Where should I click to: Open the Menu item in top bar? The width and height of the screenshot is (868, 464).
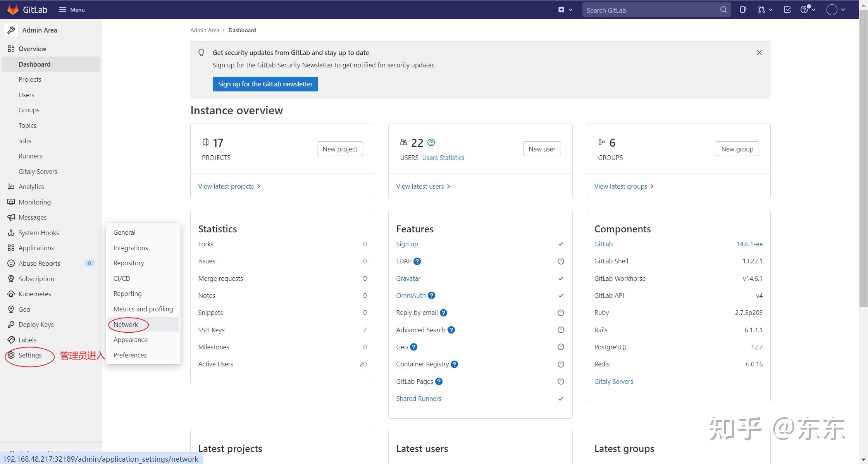[x=72, y=9]
